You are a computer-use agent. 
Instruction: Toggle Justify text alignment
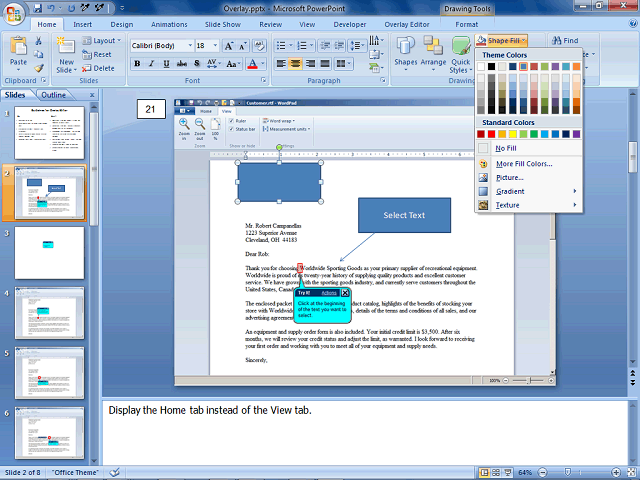click(325, 64)
